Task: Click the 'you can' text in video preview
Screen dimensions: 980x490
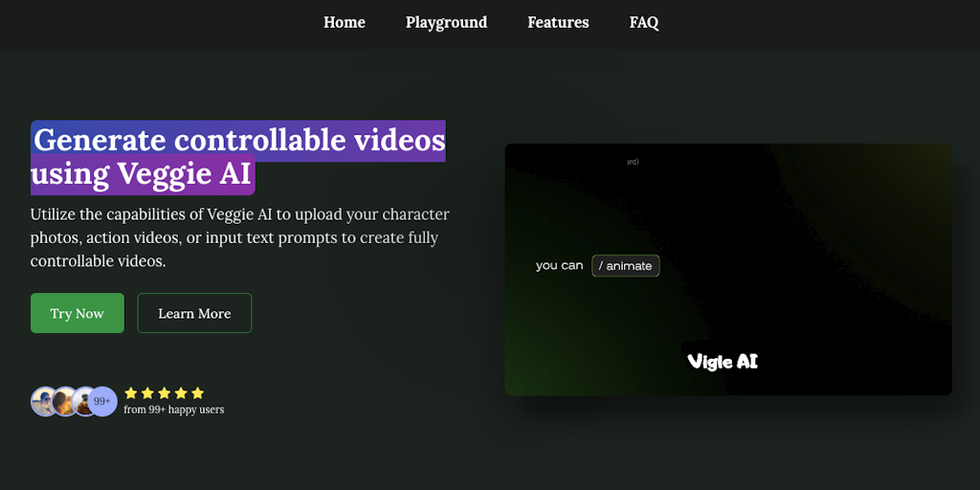Action: 559,265
